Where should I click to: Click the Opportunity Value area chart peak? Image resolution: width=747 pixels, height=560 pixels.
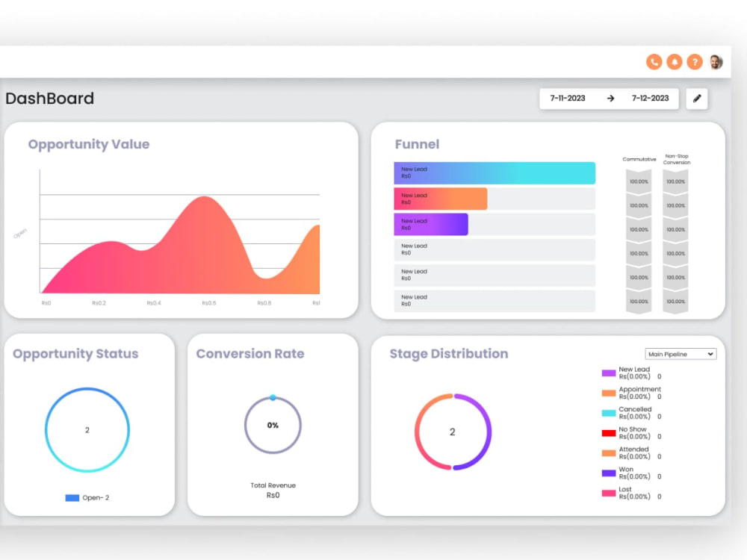(x=204, y=198)
